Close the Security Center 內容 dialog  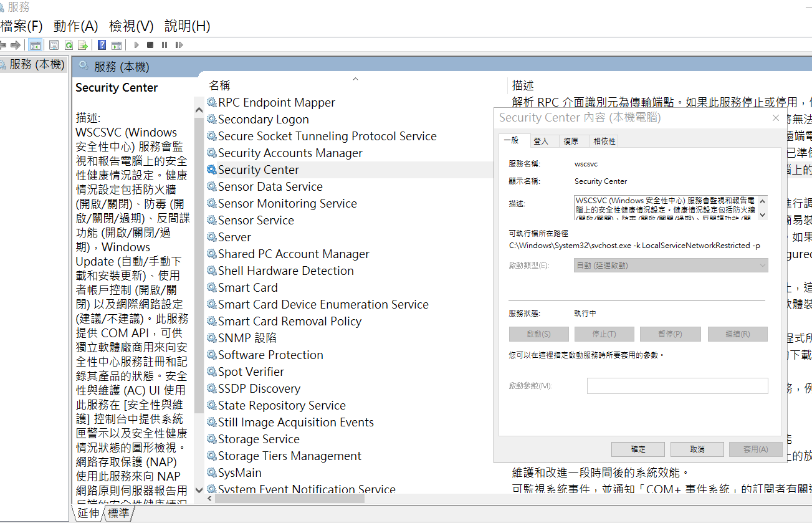pyautogui.click(x=775, y=117)
